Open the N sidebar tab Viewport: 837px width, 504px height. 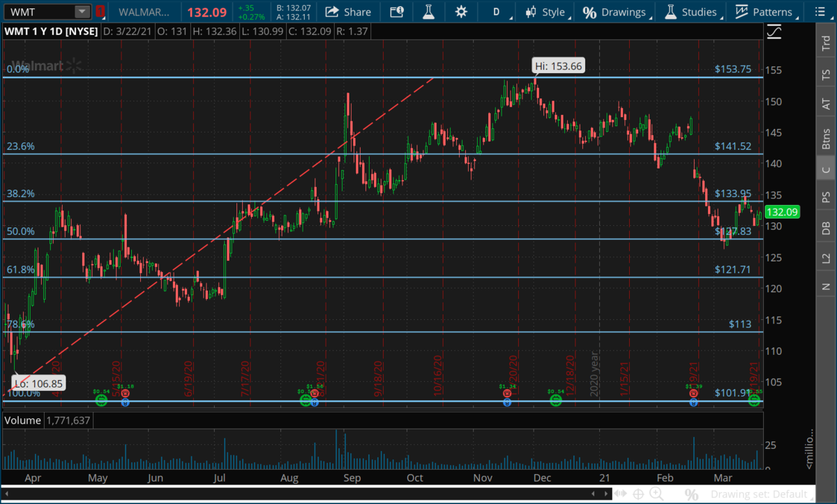coord(826,287)
